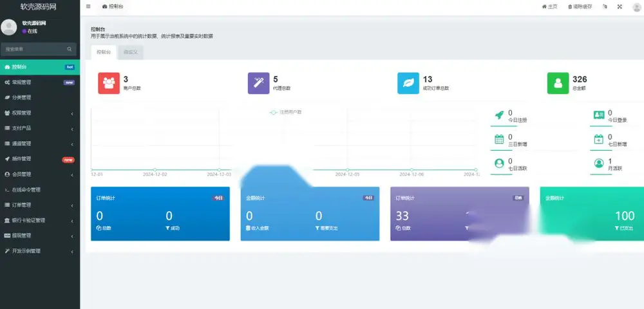Expand the 支付产品 menu chevron
Image resolution: width=644 pixels, height=309 pixels.
pyautogui.click(x=72, y=129)
